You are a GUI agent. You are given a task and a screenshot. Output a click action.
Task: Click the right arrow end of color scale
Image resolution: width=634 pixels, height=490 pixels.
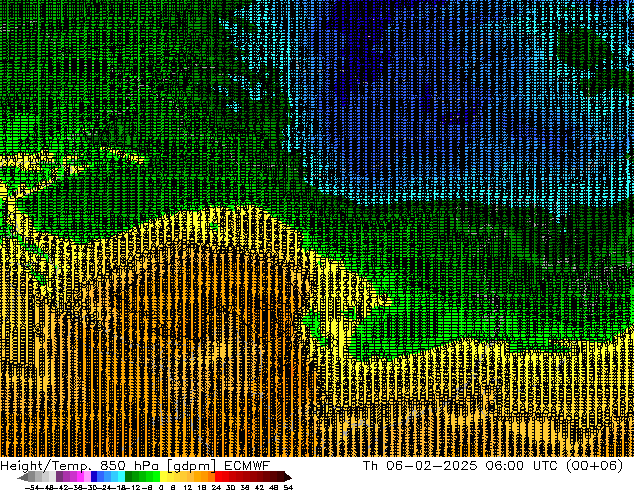coord(288,477)
